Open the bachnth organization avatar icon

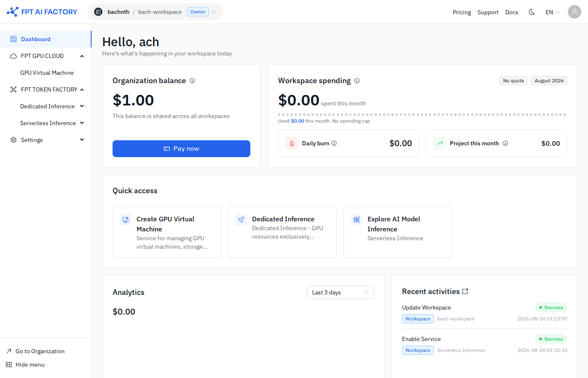coord(98,12)
